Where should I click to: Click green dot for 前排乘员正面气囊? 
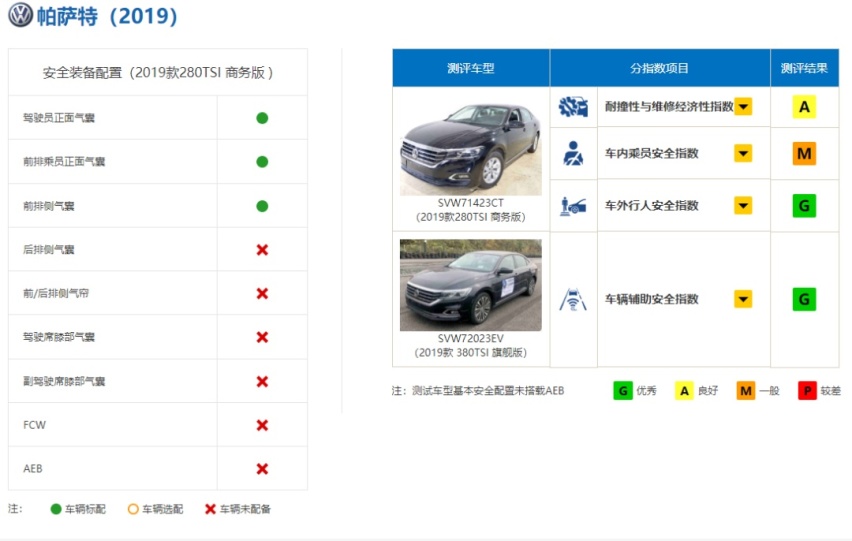click(x=262, y=162)
